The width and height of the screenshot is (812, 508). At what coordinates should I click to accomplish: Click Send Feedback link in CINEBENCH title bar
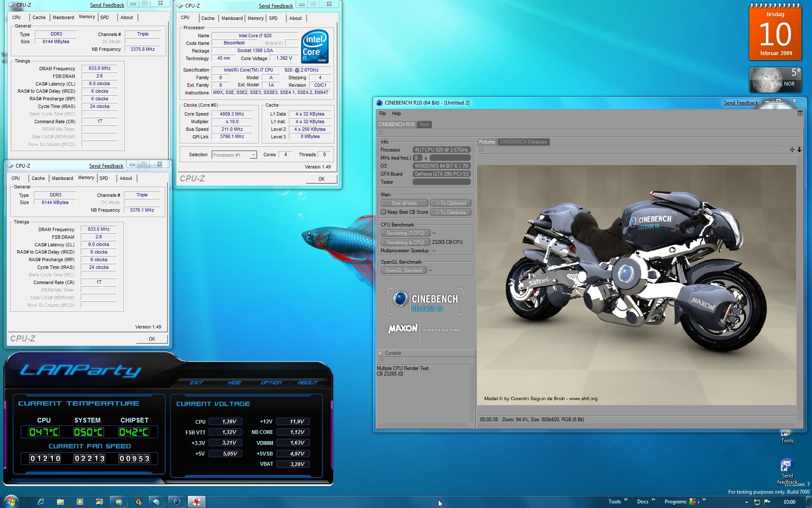[741, 103]
